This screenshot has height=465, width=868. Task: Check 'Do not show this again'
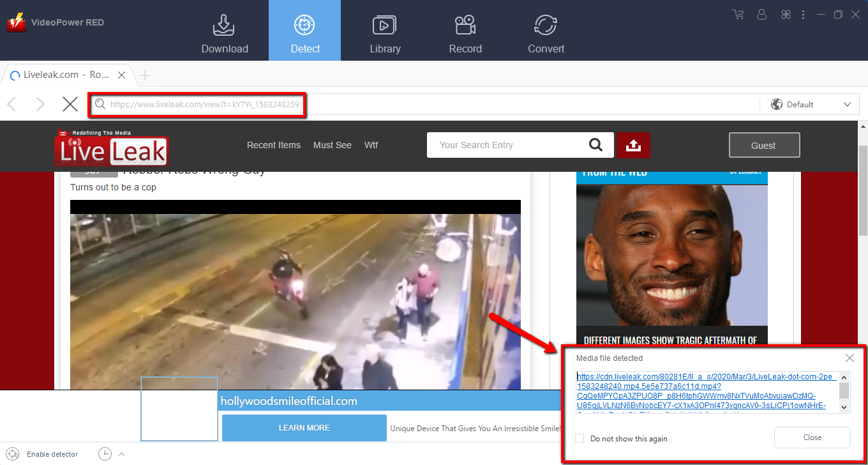[x=580, y=439]
